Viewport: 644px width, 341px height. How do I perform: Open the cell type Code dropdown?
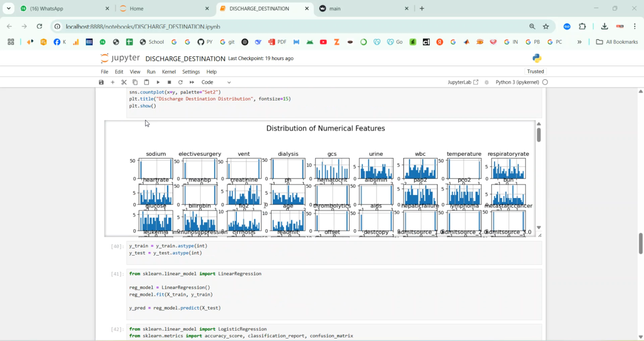point(216,82)
